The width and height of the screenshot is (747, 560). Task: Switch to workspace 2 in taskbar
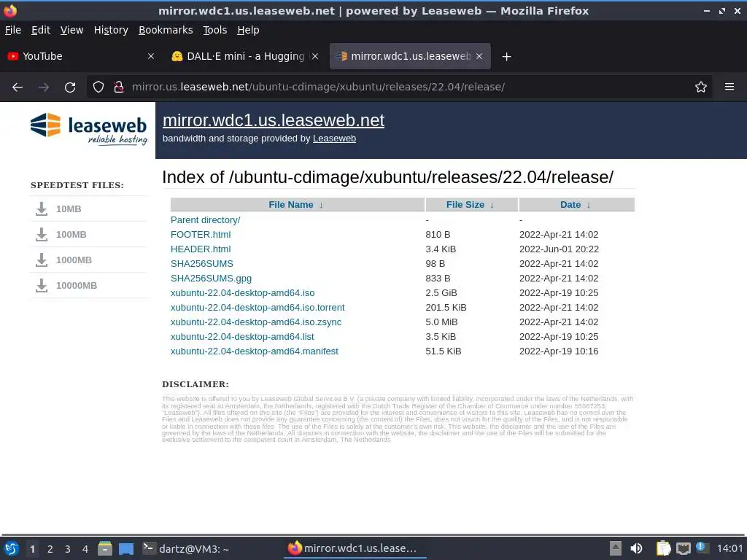pos(50,549)
